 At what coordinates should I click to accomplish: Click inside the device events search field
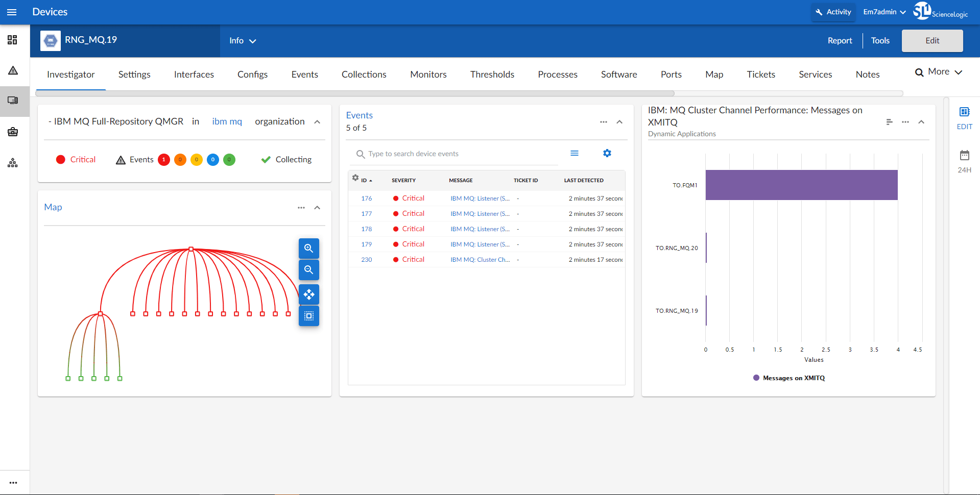point(455,153)
